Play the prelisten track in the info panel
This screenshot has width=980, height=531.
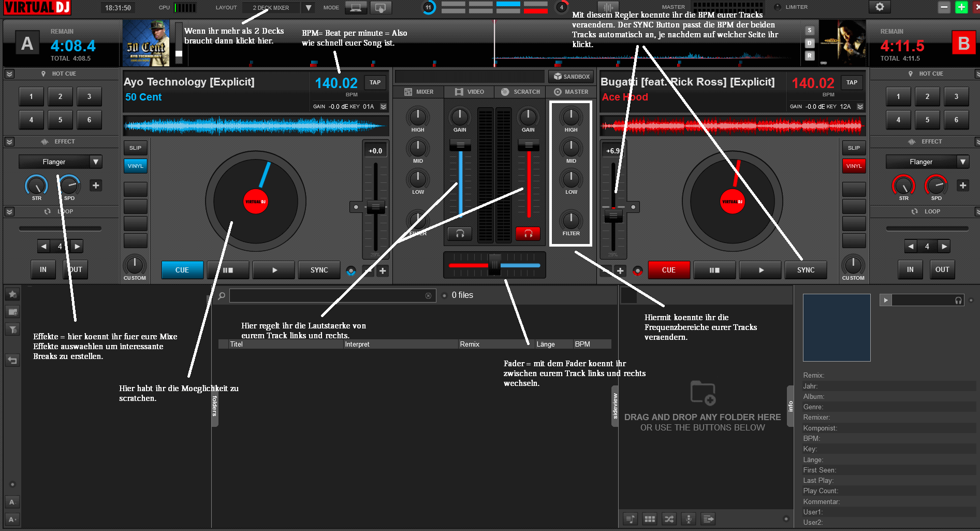(886, 300)
